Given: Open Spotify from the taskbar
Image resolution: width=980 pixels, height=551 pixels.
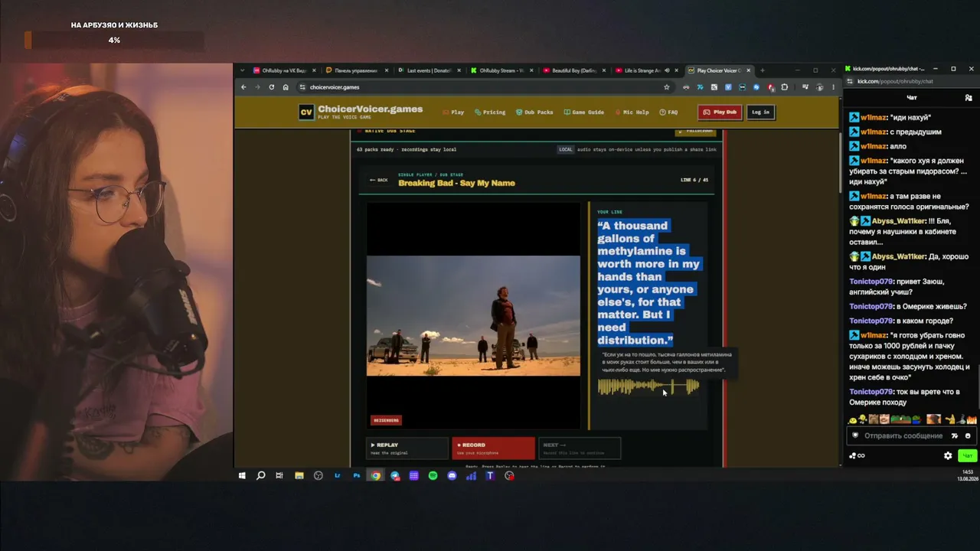Looking at the screenshot, I should pos(433,475).
